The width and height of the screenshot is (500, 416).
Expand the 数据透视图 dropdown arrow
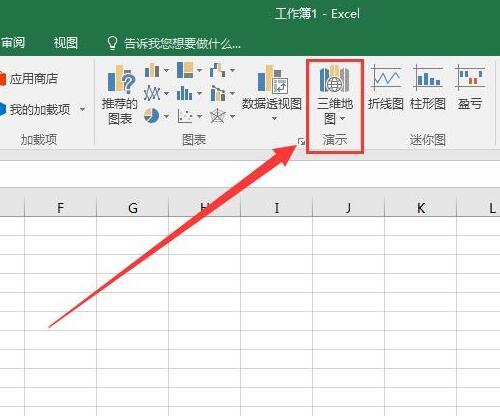(275, 118)
